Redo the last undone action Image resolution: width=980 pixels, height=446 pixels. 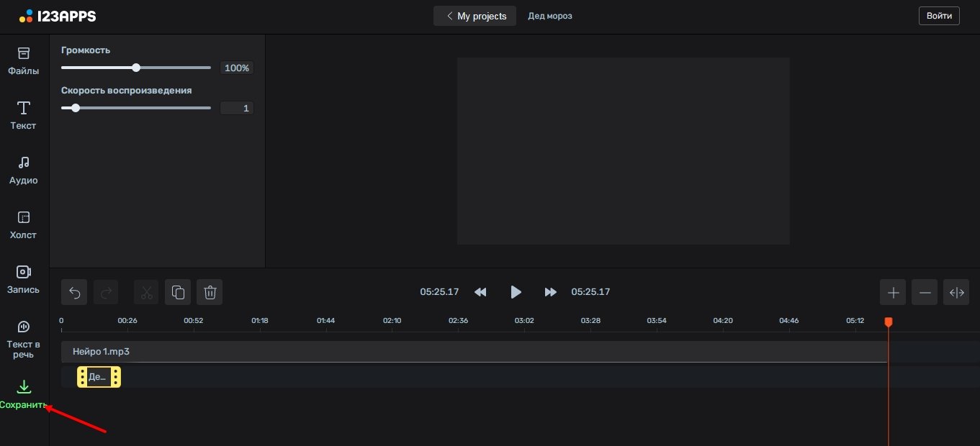tap(106, 292)
